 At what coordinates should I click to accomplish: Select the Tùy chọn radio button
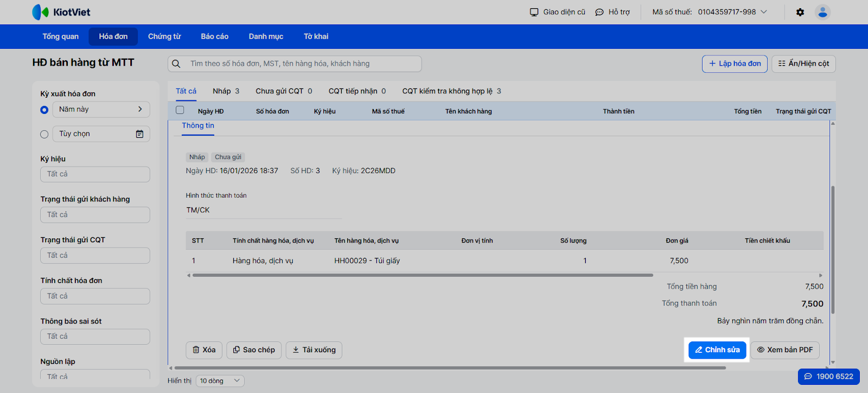tap(44, 134)
